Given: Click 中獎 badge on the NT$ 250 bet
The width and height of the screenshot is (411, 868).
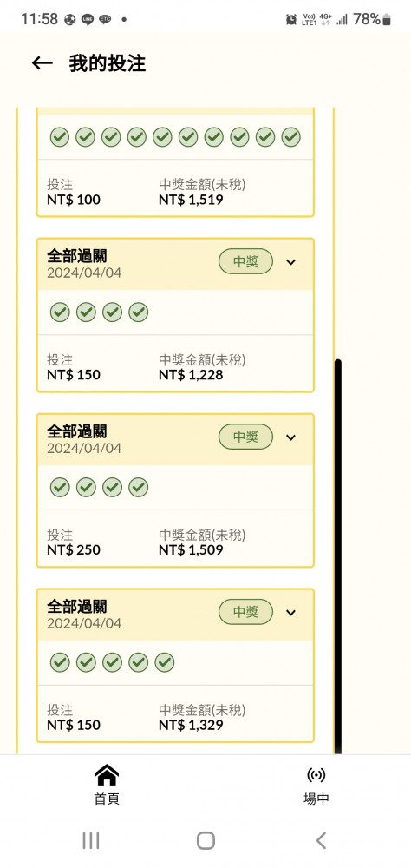Looking at the screenshot, I should tap(245, 437).
